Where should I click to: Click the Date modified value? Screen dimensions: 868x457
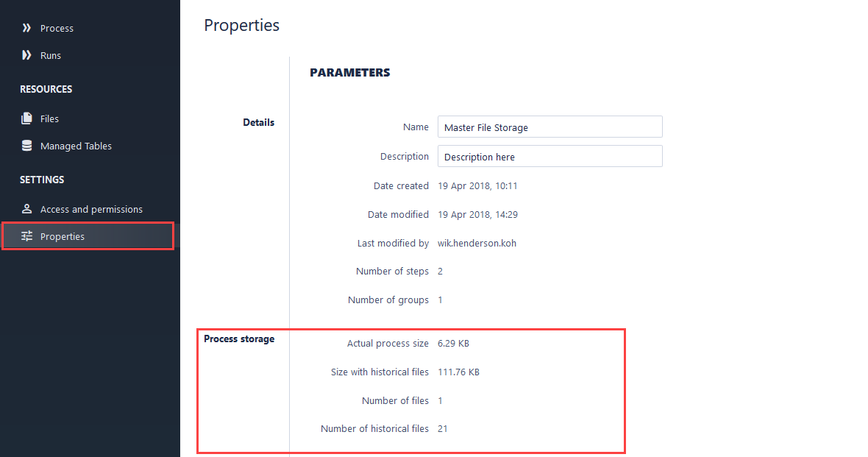click(x=477, y=214)
